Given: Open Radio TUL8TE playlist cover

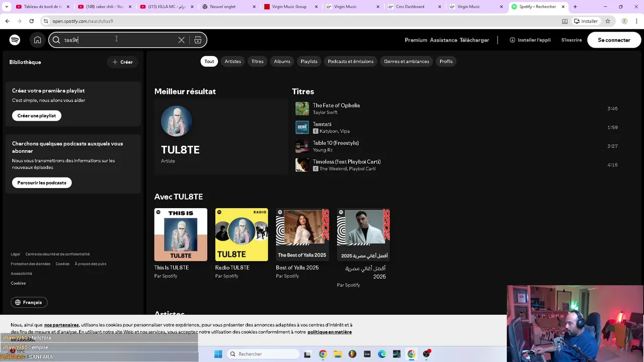Looking at the screenshot, I should click(242, 234).
